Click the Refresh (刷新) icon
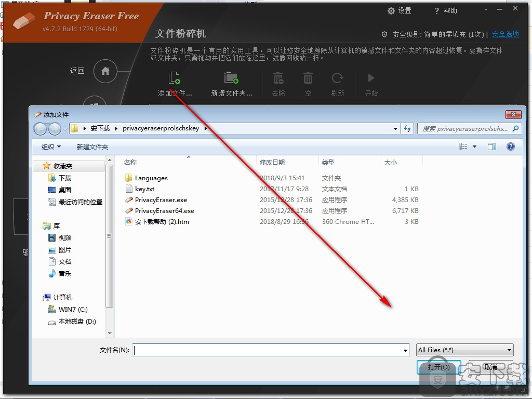 coord(338,78)
